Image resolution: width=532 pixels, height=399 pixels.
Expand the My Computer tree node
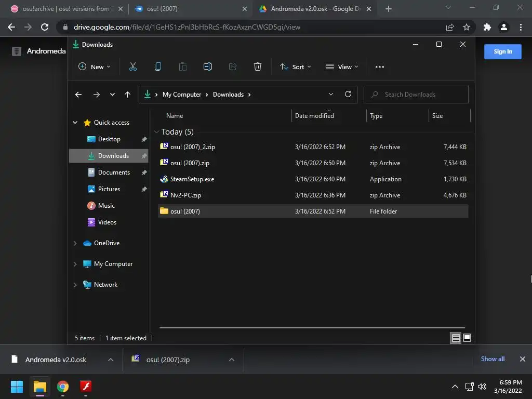coord(75,264)
